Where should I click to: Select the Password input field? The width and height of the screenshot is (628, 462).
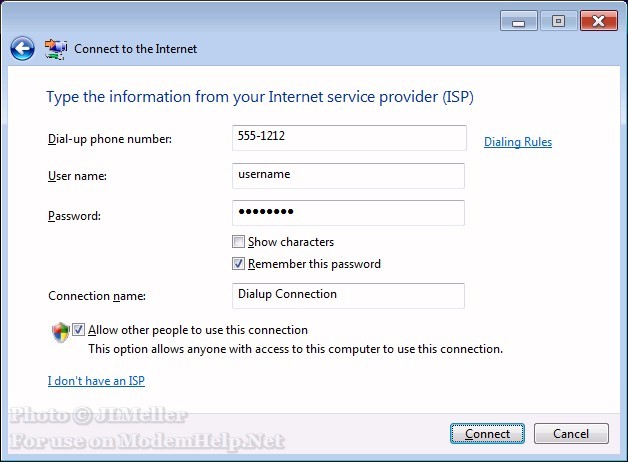(x=348, y=213)
